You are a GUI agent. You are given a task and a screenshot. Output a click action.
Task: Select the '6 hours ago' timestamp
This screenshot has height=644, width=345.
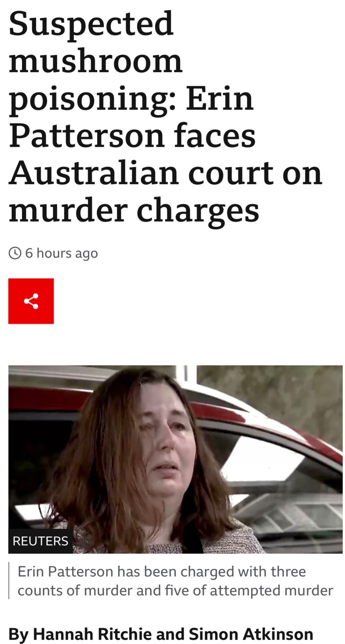62,253
